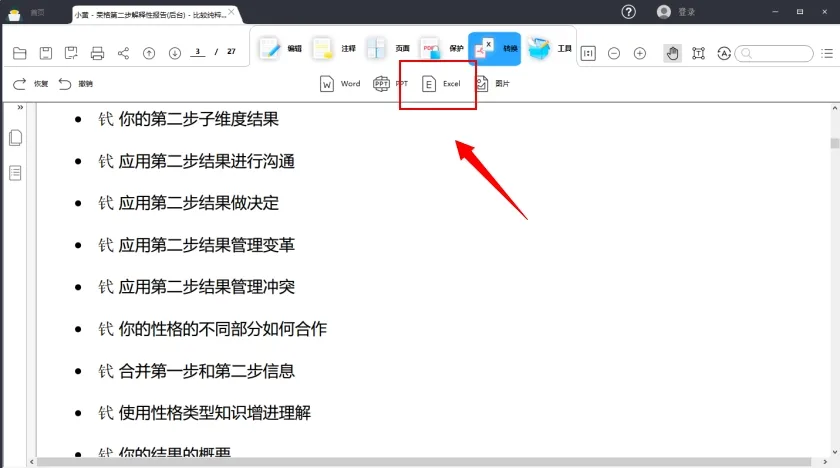Image resolution: width=840 pixels, height=468 pixels.
Task: Open the 注释 (Annotate) ribbon tab
Action: (x=334, y=49)
